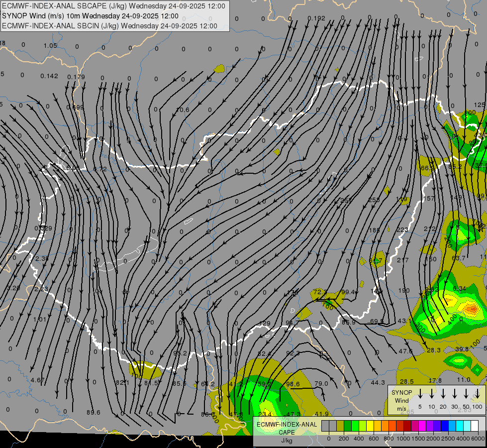Pick the lime green-yellow CAPE legend swatch

[363, 426]
